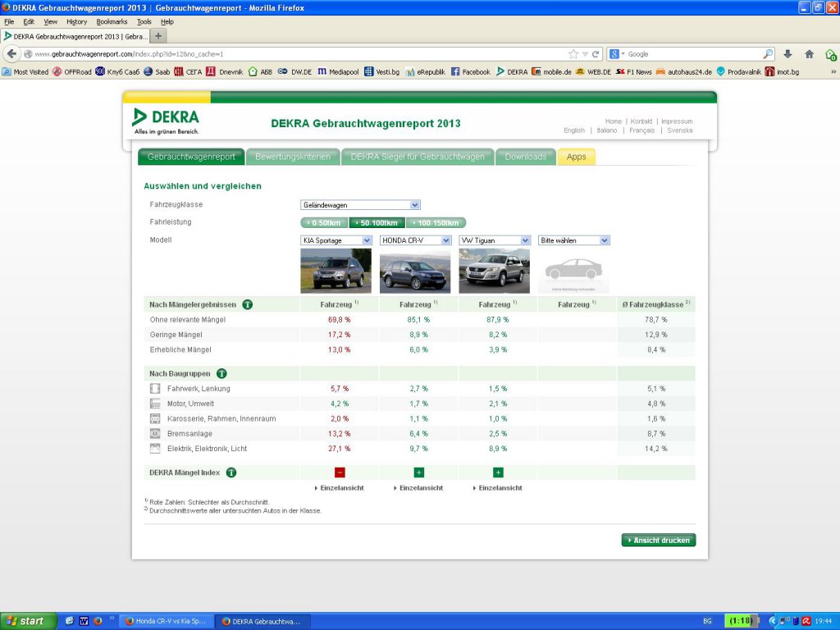Open the Bookmarks menu

click(x=112, y=22)
